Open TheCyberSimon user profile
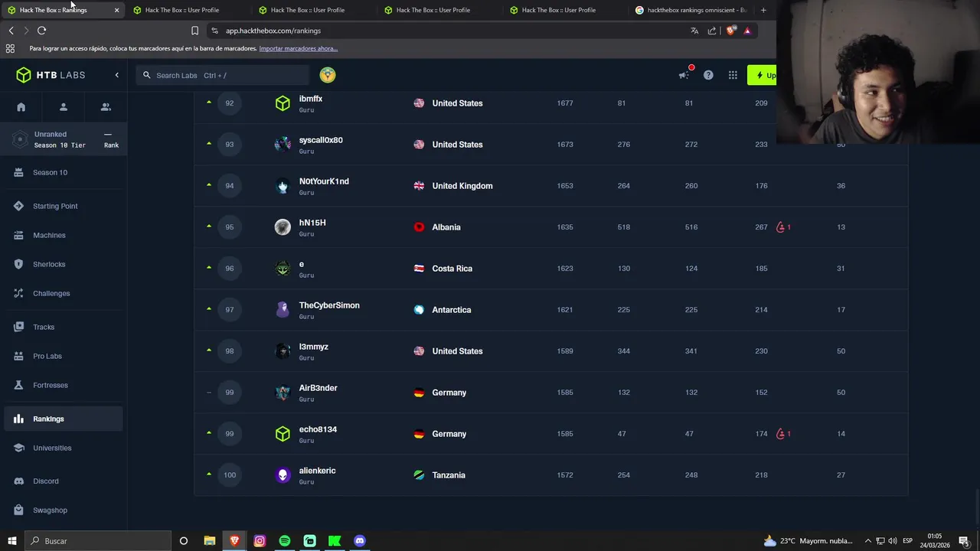The height and width of the screenshot is (551, 980). (x=329, y=305)
